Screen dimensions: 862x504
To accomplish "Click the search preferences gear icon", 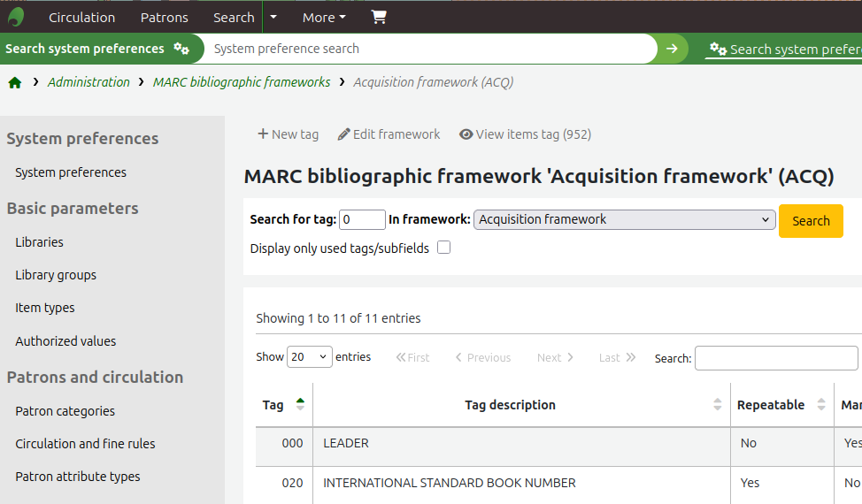I will 181,49.
